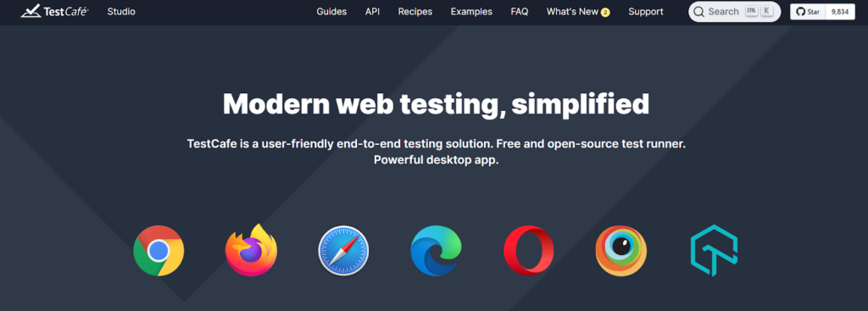868x311 pixels.
Task: Select the Safari compass icon
Action: pyautogui.click(x=343, y=251)
